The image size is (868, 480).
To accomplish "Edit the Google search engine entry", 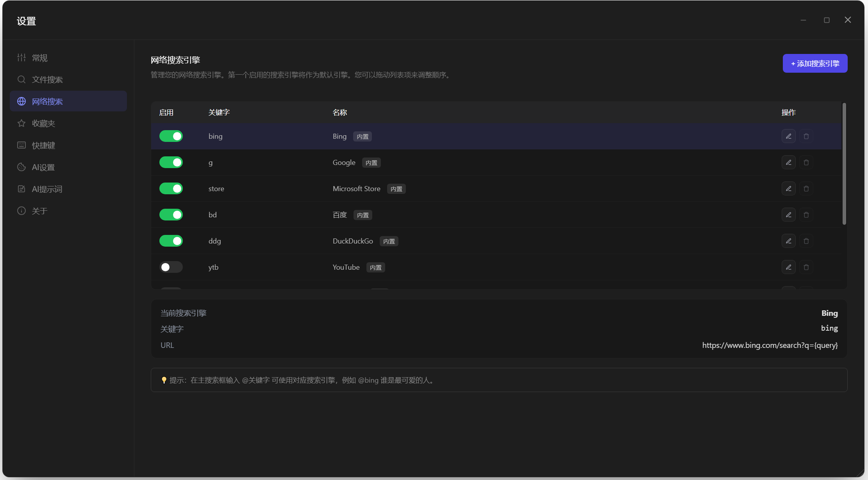I will pyautogui.click(x=788, y=162).
